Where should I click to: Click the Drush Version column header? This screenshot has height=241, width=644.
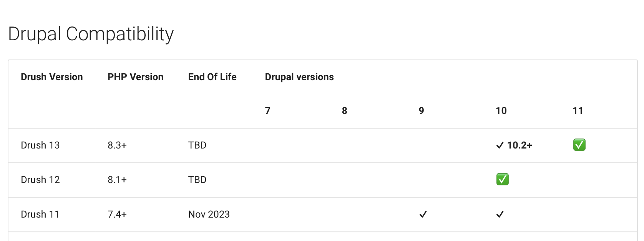pyautogui.click(x=52, y=77)
